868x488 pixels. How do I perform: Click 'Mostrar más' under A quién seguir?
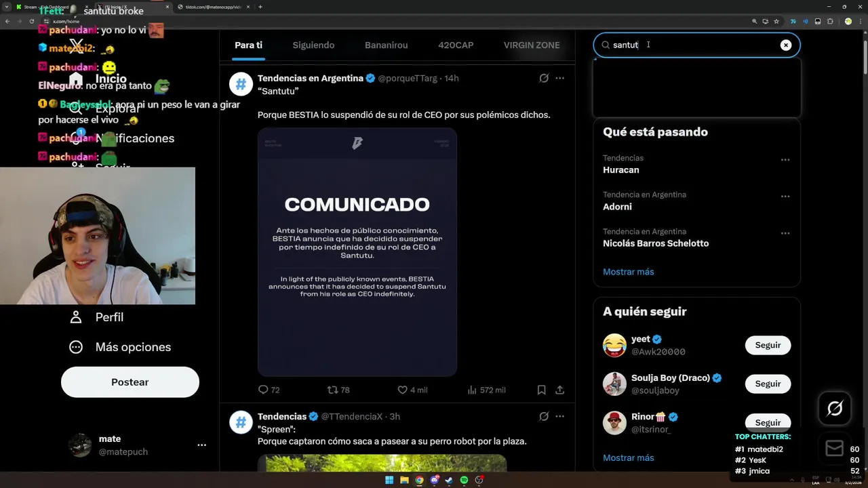629,458
